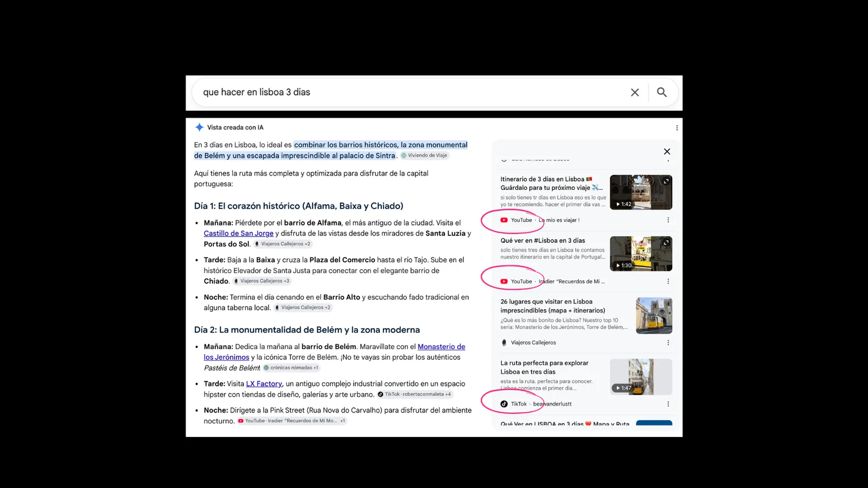Click the Viajeros Callejeros name in side panel
This screenshot has width=868, height=488.
(533, 343)
